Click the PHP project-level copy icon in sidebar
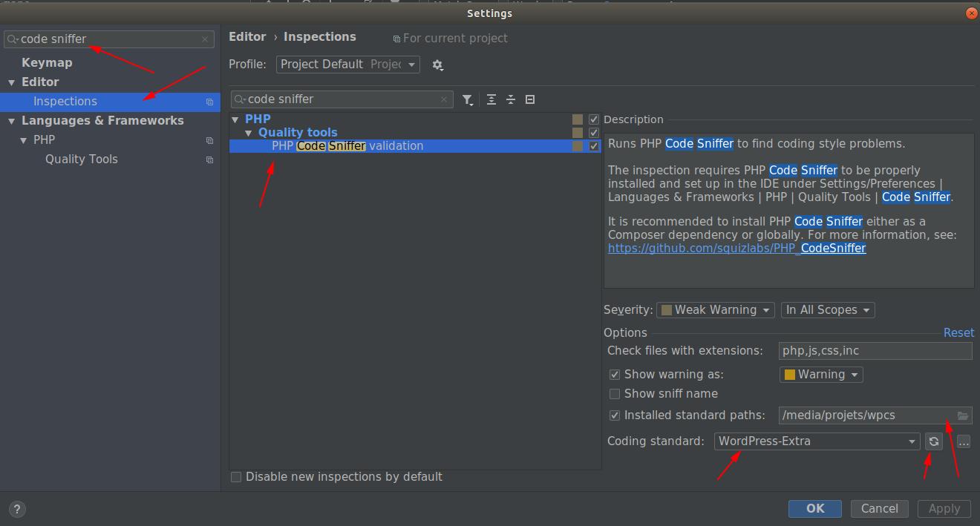This screenshot has height=526, width=980. (x=209, y=140)
